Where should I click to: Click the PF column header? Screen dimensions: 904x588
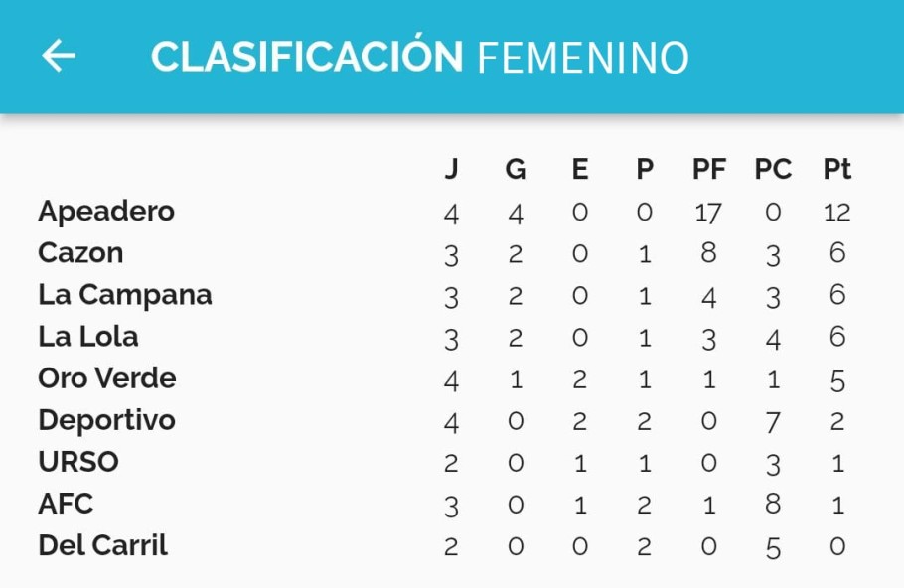click(x=708, y=169)
